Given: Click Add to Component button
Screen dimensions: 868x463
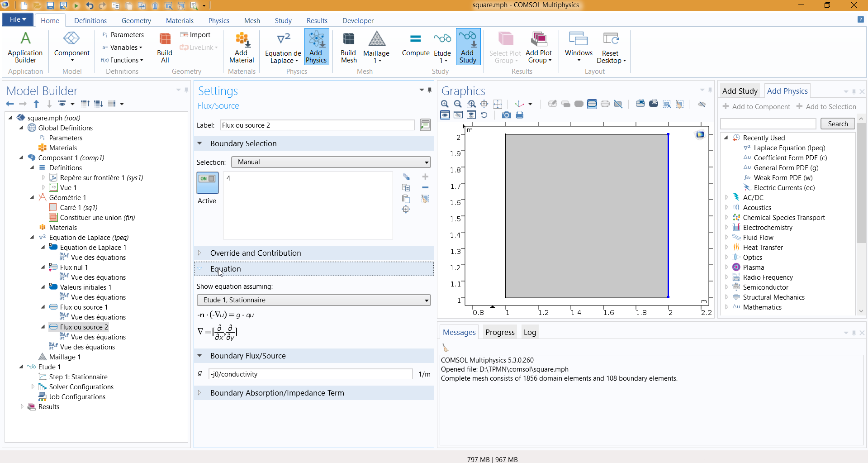Looking at the screenshot, I should [x=756, y=107].
